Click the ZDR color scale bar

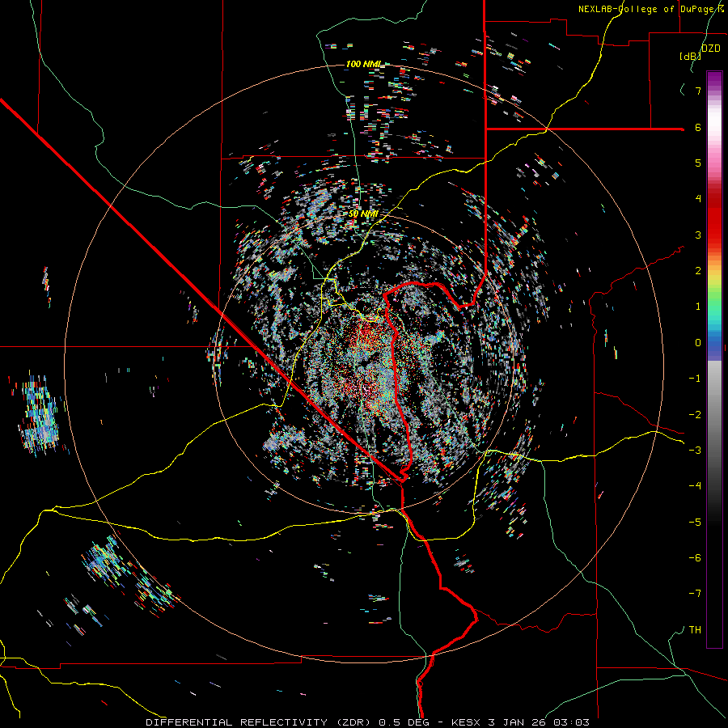pos(714,359)
